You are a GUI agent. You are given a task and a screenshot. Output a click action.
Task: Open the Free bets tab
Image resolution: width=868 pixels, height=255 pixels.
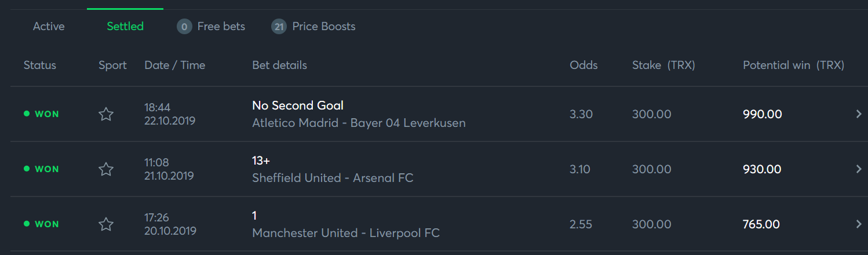pyautogui.click(x=221, y=27)
